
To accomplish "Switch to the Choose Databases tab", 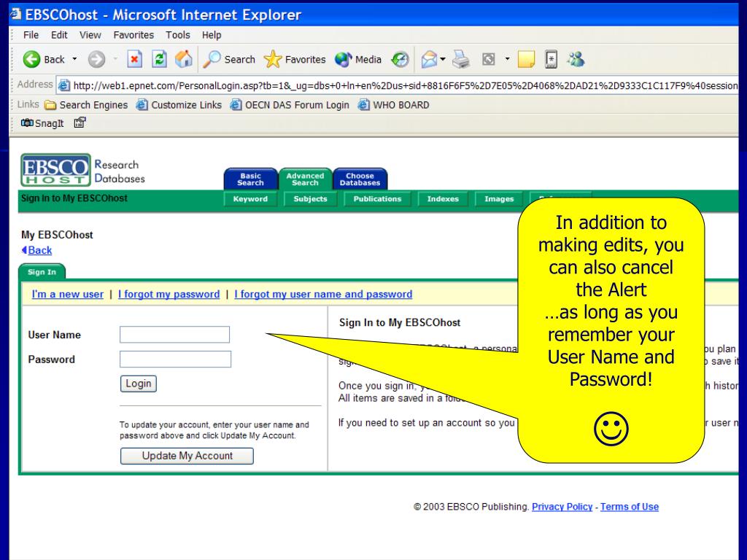I will [360, 179].
